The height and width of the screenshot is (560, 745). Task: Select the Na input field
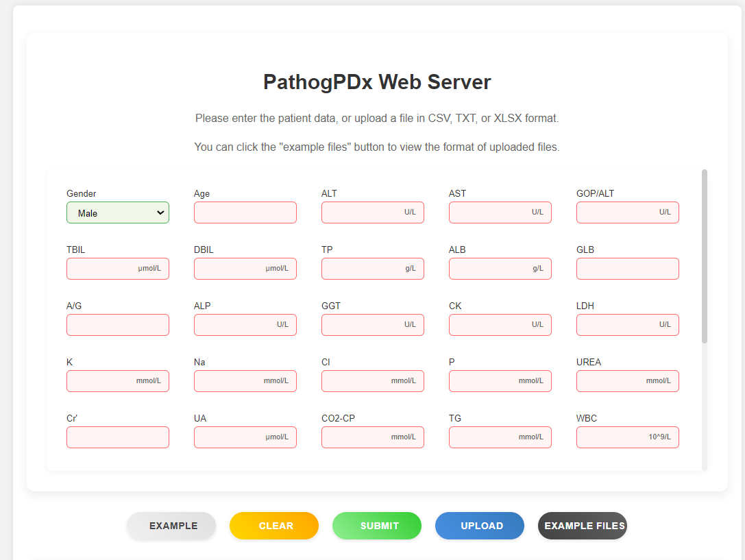tap(245, 381)
